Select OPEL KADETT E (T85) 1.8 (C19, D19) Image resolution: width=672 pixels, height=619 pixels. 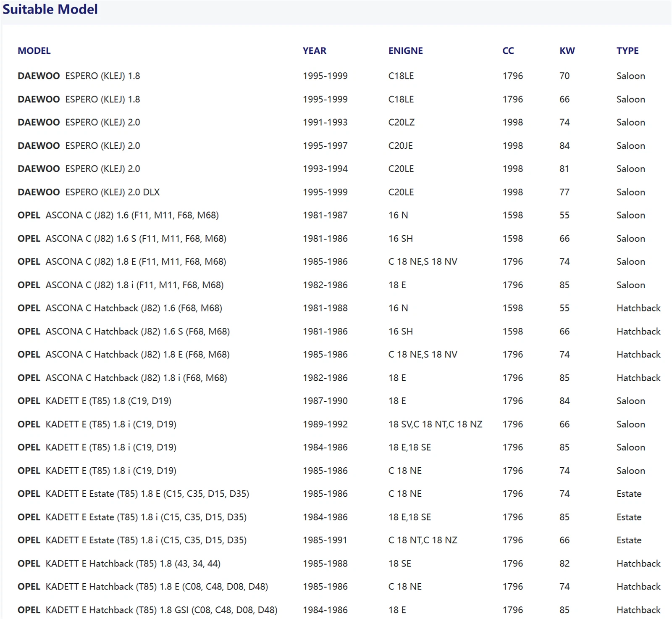(x=94, y=401)
